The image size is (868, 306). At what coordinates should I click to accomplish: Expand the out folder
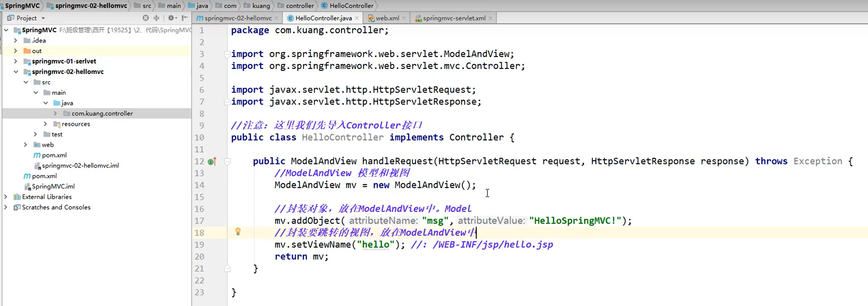click(16, 51)
